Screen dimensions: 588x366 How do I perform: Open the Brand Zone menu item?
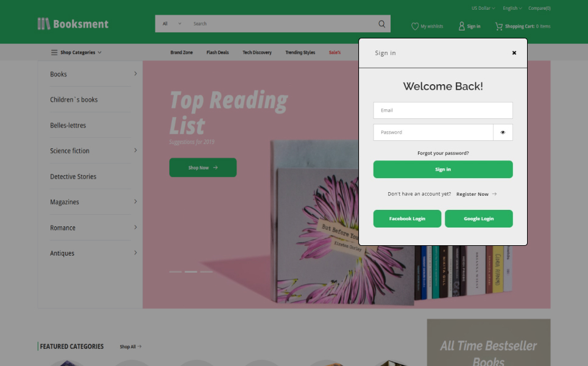click(x=182, y=52)
